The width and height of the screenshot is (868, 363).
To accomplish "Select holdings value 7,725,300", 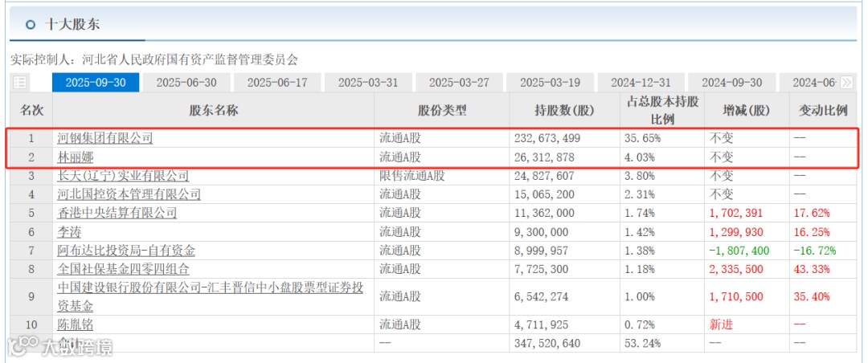I will pos(543,270).
